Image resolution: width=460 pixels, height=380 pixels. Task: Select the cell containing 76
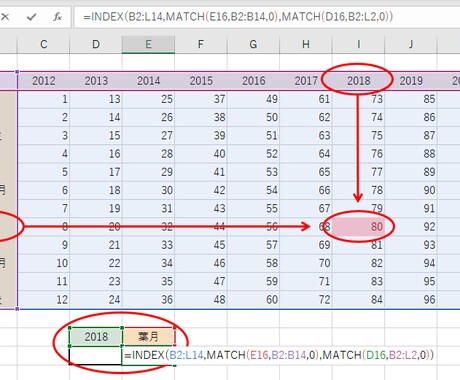coord(358,154)
